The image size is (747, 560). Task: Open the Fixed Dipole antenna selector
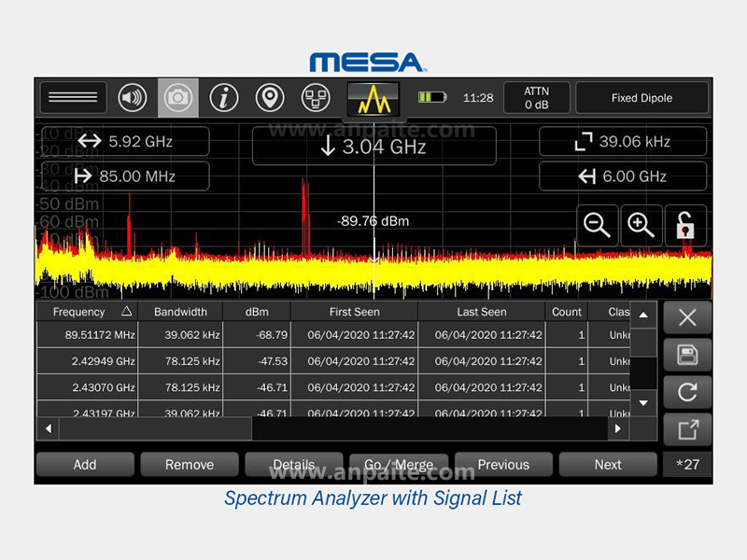click(641, 98)
